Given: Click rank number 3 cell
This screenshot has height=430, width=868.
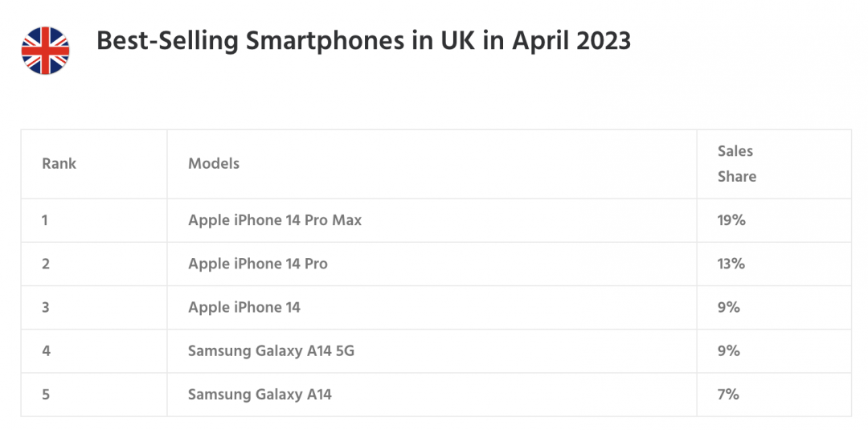Looking at the screenshot, I should coord(46,307).
